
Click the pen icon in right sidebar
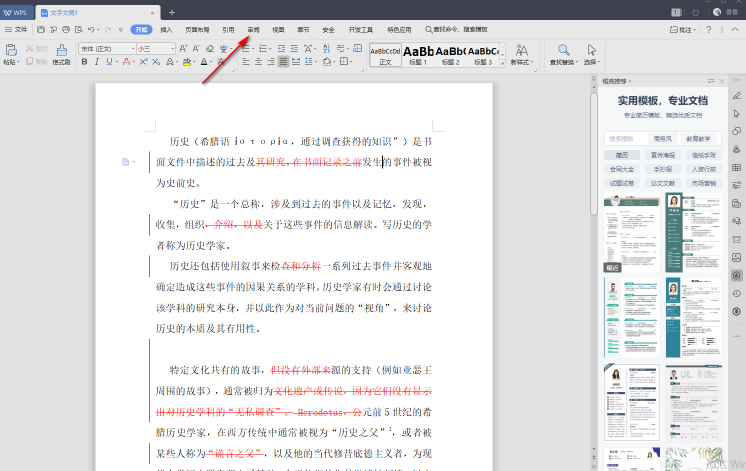tap(736, 95)
